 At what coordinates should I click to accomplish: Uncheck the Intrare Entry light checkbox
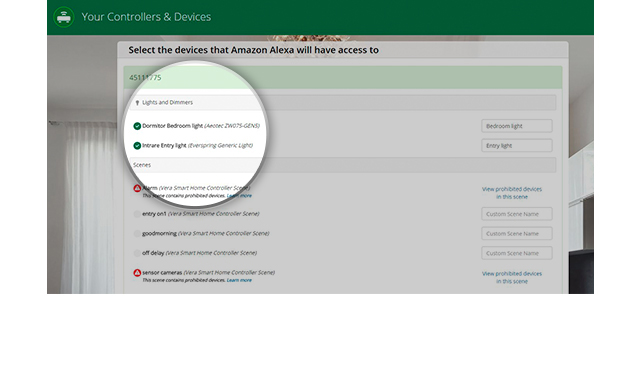137,146
